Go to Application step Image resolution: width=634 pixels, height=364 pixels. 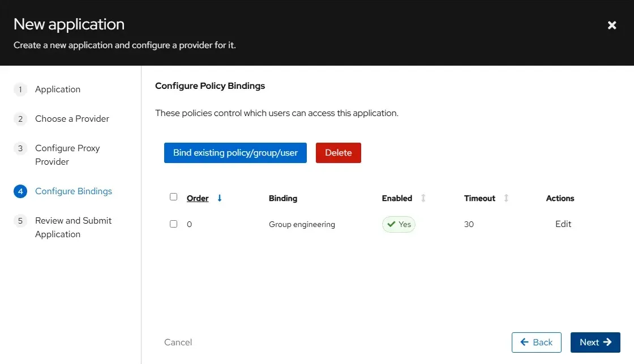point(58,89)
